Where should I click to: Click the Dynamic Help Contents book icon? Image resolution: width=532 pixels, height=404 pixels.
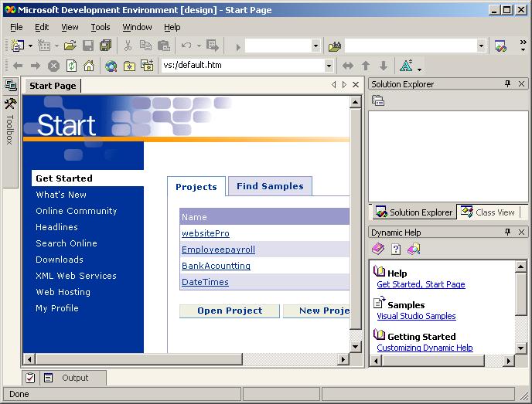pos(378,249)
